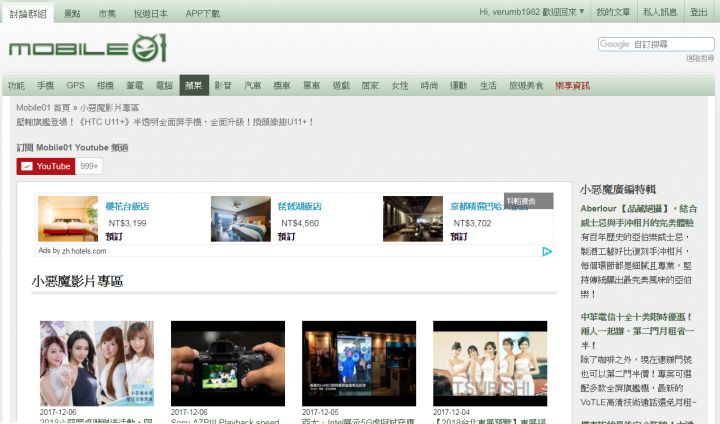Click the AdChoices icon in hotel ad

[x=547, y=251]
